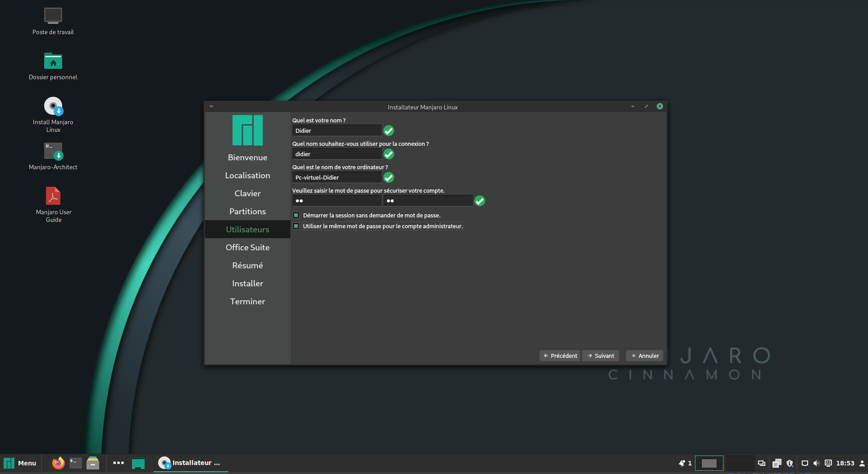Launch Firefox from the panel

(58, 463)
